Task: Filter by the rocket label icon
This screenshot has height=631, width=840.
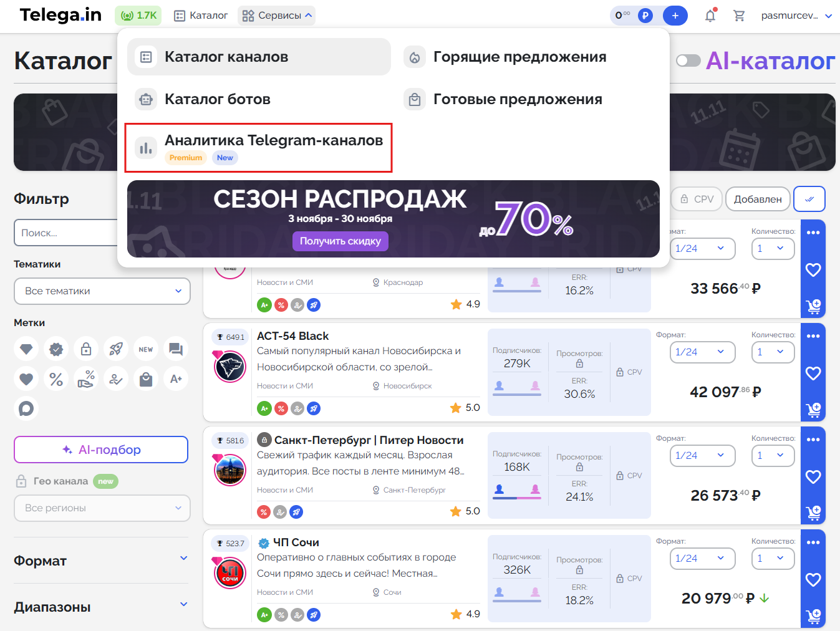Action: tap(116, 349)
